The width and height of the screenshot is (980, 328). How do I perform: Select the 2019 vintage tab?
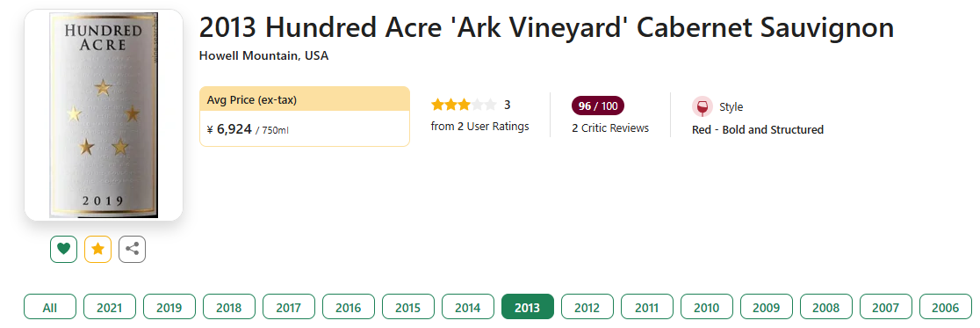tap(169, 307)
